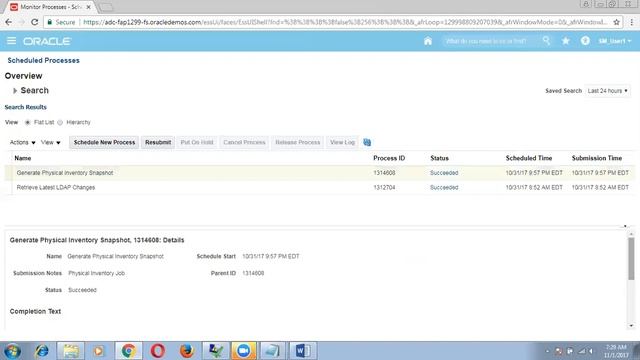
Task: Reload the page in Chrome
Action: pos(35,22)
